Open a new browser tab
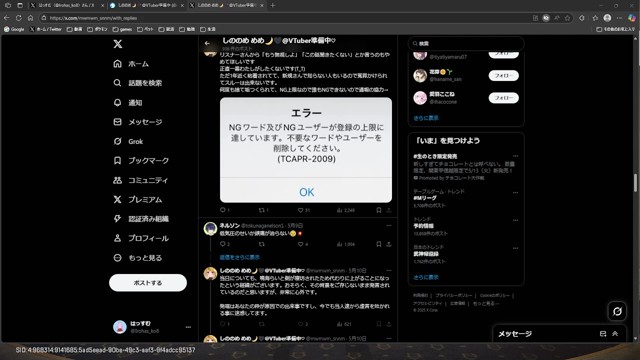 click(273, 5)
